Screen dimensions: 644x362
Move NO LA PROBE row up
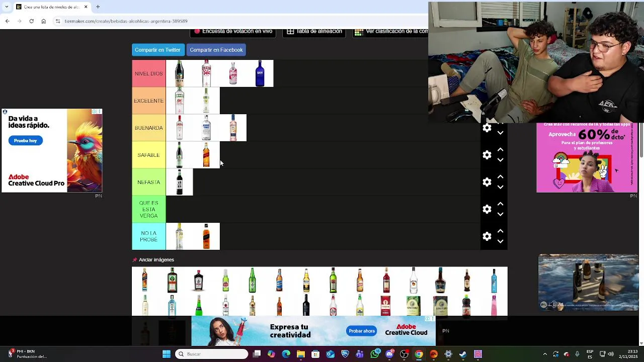(x=500, y=231)
